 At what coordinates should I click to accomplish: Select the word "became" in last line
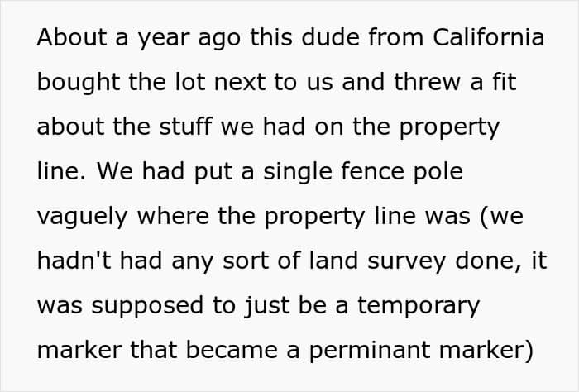pos(232,350)
